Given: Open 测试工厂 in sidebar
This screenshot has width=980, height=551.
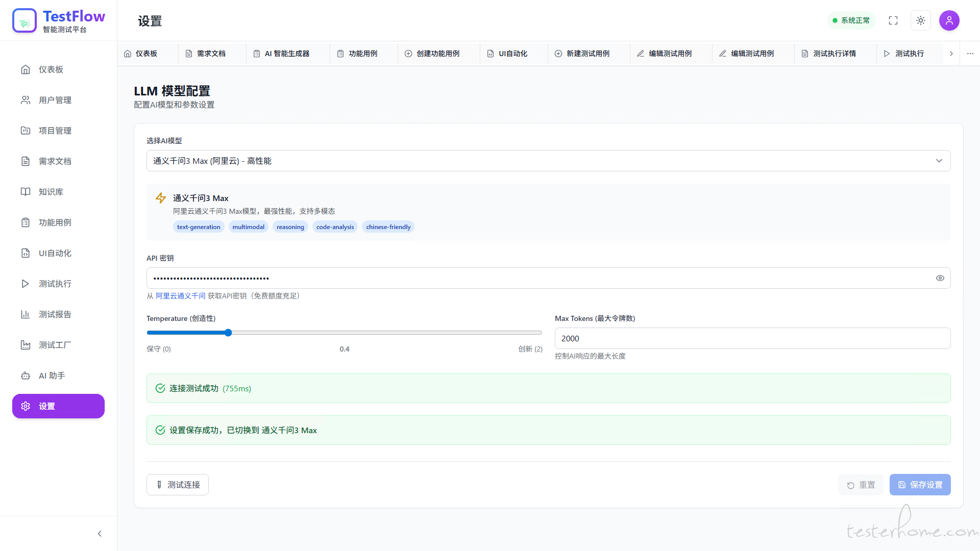Looking at the screenshot, I should point(55,345).
